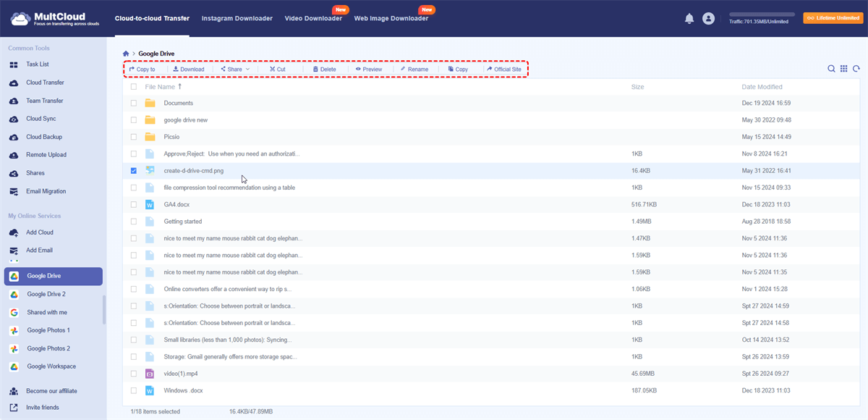Check the Windows .docx checkbox

pyautogui.click(x=134, y=391)
